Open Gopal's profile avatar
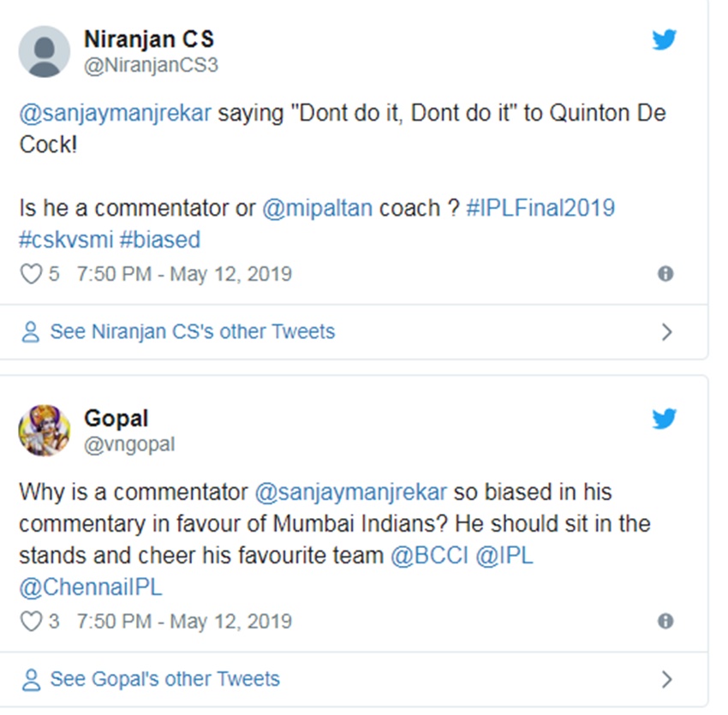 tap(44, 431)
